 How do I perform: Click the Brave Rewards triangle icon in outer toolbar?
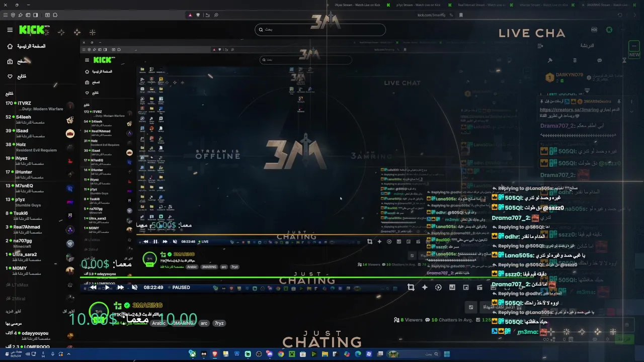click(190, 15)
